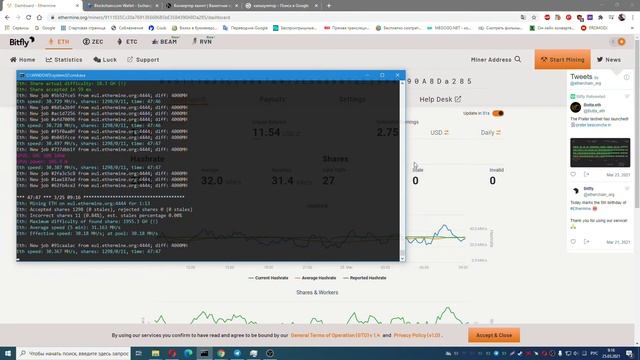
Task: Switch to the ZEC pool tab
Action: click(93, 42)
